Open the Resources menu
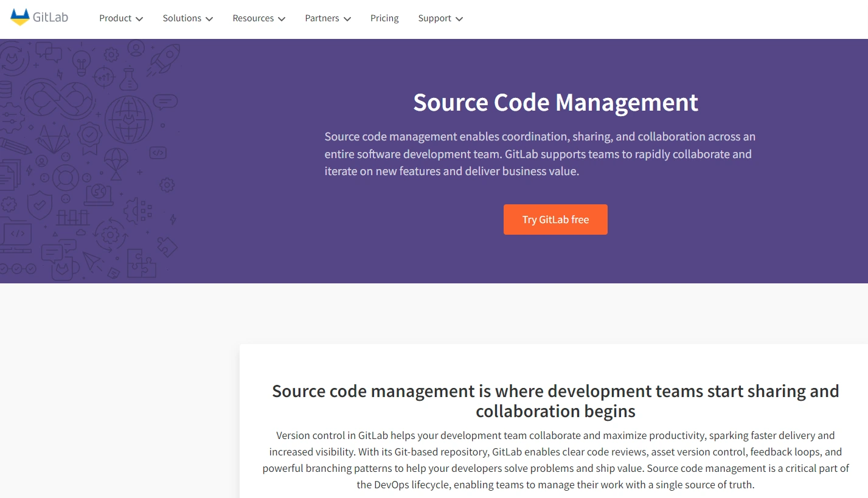 259,18
